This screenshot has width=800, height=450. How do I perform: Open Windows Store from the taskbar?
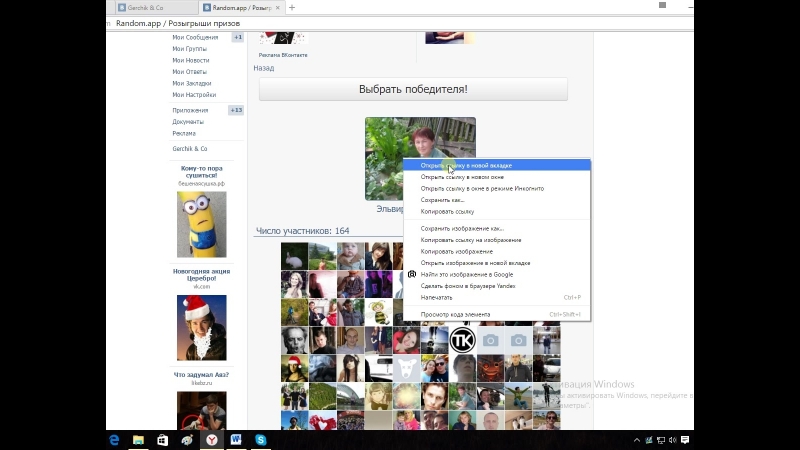pyautogui.click(x=162, y=440)
